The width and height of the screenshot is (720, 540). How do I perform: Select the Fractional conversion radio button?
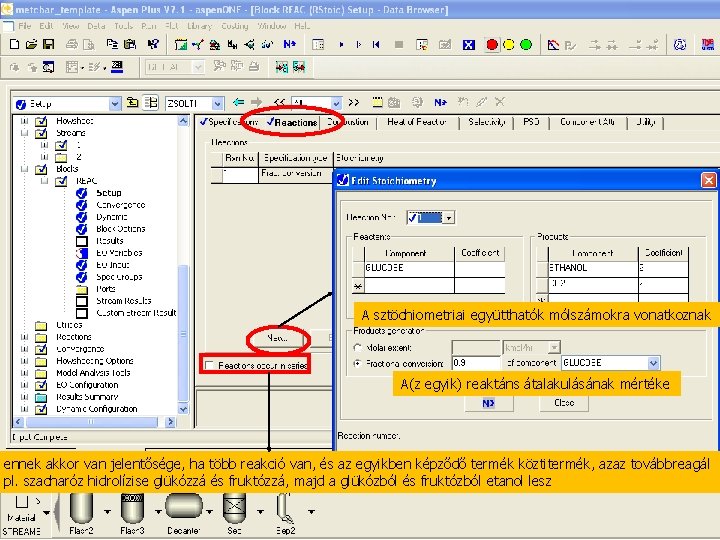click(x=357, y=363)
